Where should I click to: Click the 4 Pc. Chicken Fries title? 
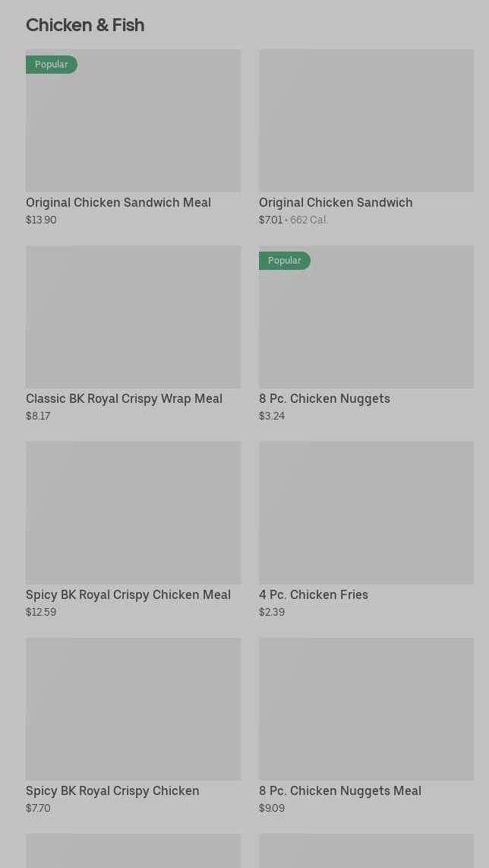tap(314, 595)
